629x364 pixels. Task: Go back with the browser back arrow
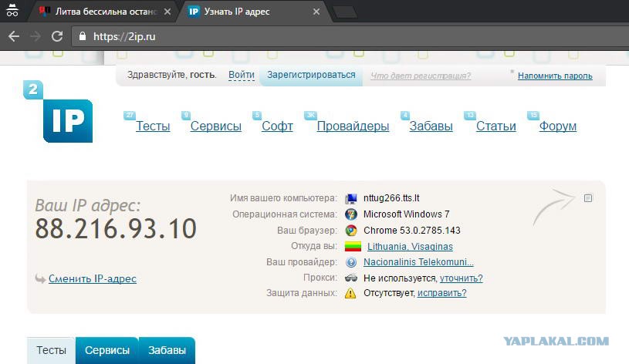click(14, 36)
